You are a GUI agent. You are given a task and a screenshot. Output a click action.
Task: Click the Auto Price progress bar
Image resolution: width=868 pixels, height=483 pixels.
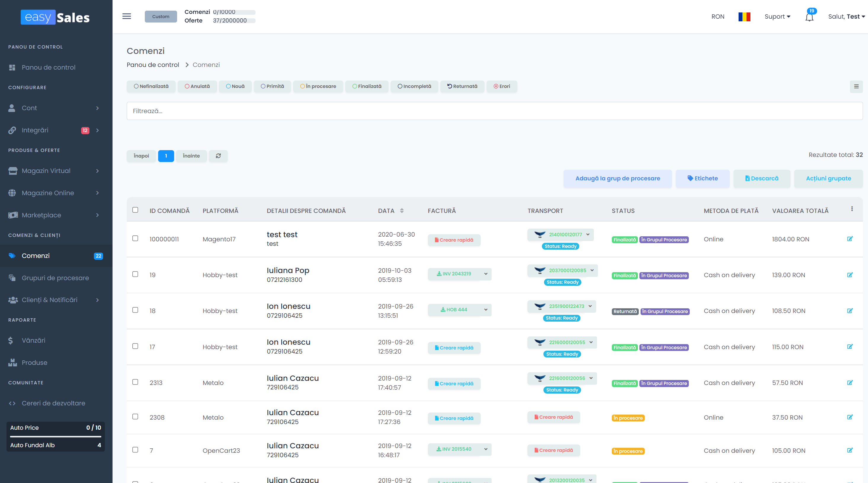(x=55, y=436)
